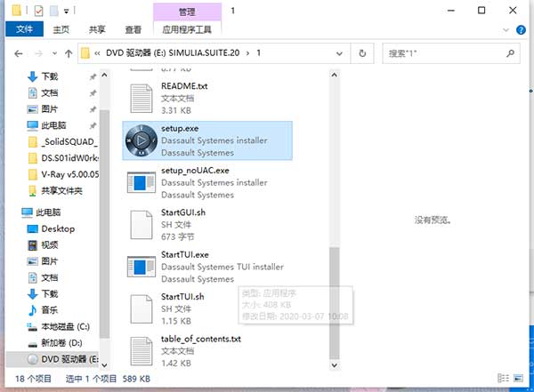Click the setup.exe Dassault installer icon
Image resolution: width=534 pixels, height=392 pixels.
141,140
